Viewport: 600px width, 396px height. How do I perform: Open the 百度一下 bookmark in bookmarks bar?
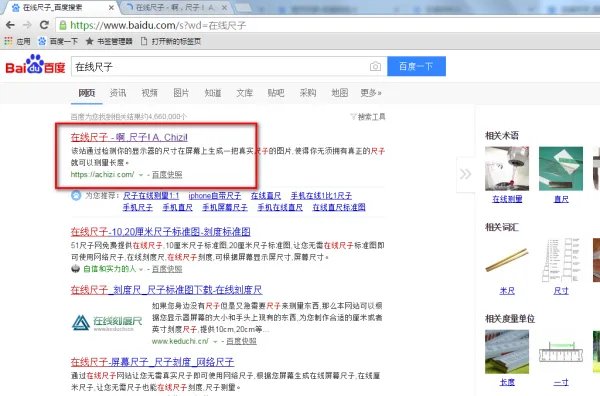(58, 41)
